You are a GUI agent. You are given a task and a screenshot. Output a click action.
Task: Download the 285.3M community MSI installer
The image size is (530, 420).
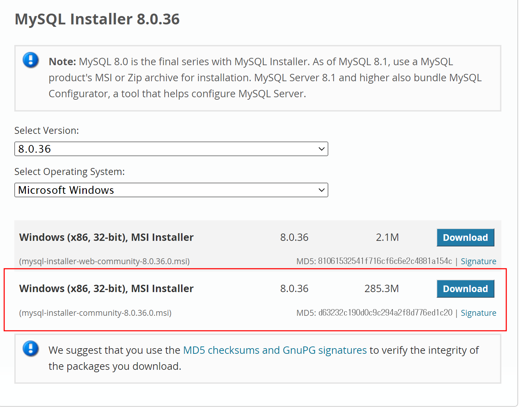(x=465, y=289)
